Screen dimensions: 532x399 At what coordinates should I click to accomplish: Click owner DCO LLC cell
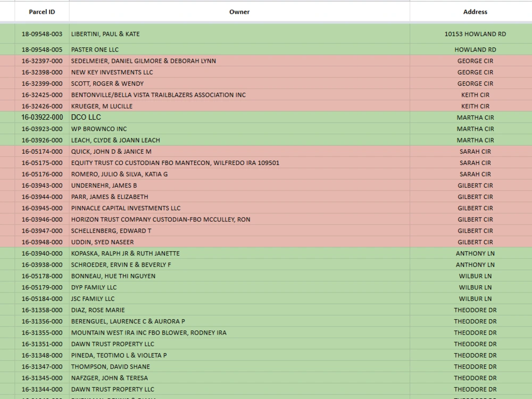tap(239, 118)
